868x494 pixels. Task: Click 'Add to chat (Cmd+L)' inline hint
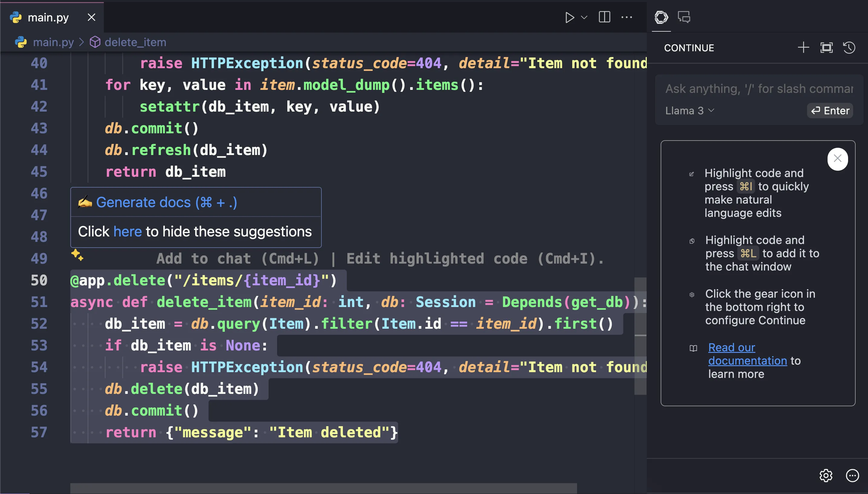point(238,259)
